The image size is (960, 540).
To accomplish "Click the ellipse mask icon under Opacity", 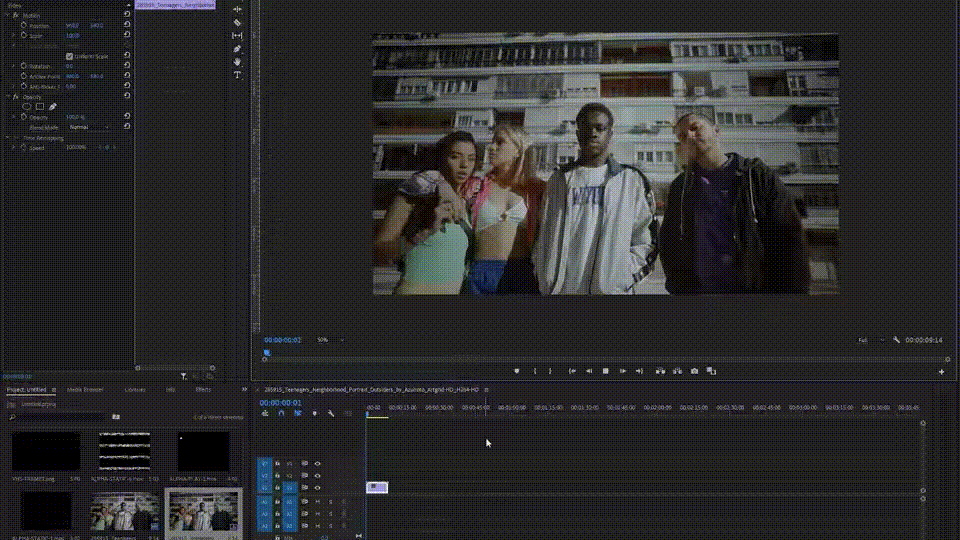I will click(x=27, y=106).
